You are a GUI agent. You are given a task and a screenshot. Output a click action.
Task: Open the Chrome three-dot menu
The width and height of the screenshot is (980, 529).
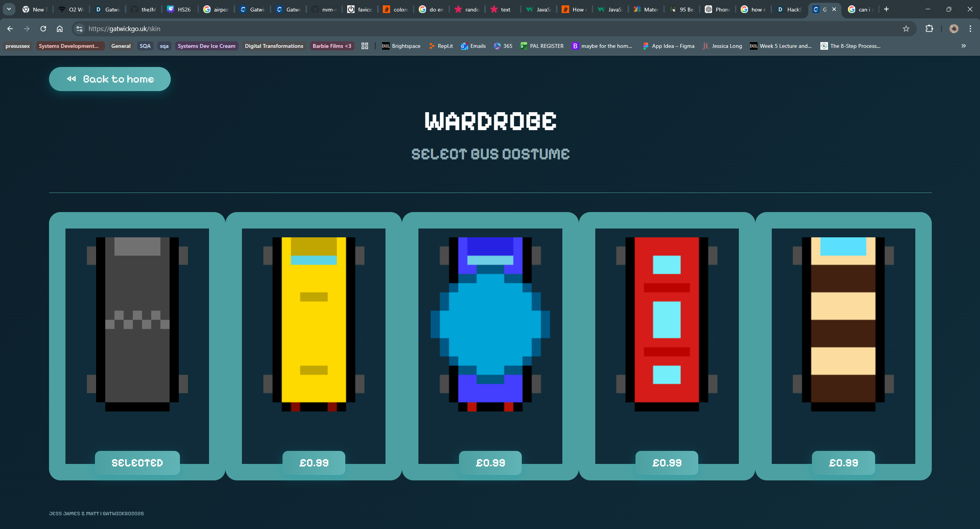tap(970, 29)
